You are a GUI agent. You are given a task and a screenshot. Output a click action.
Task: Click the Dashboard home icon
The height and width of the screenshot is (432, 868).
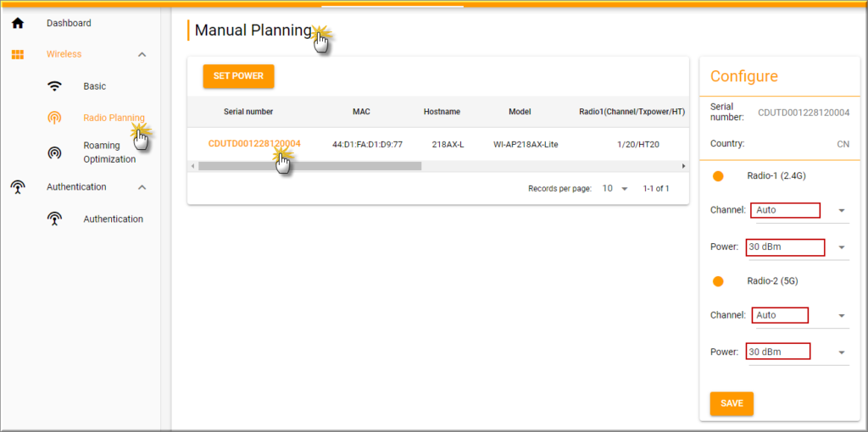coord(17,23)
